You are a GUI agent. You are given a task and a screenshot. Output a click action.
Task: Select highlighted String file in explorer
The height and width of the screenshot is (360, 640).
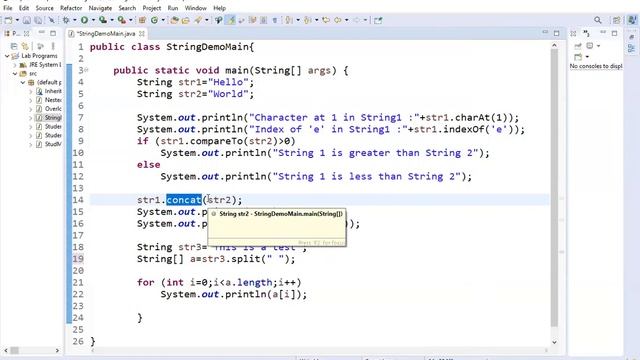click(x=49, y=118)
